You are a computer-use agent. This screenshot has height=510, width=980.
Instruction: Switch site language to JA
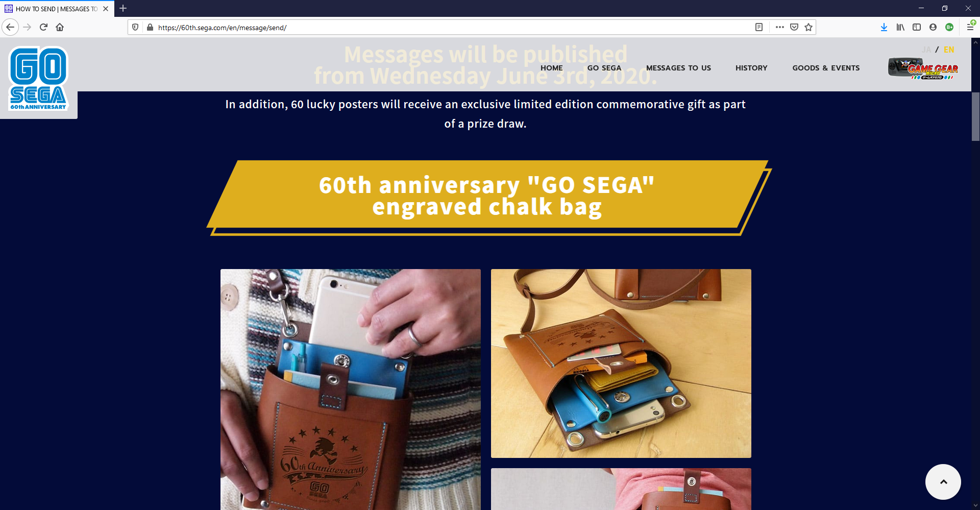(x=926, y=50)
